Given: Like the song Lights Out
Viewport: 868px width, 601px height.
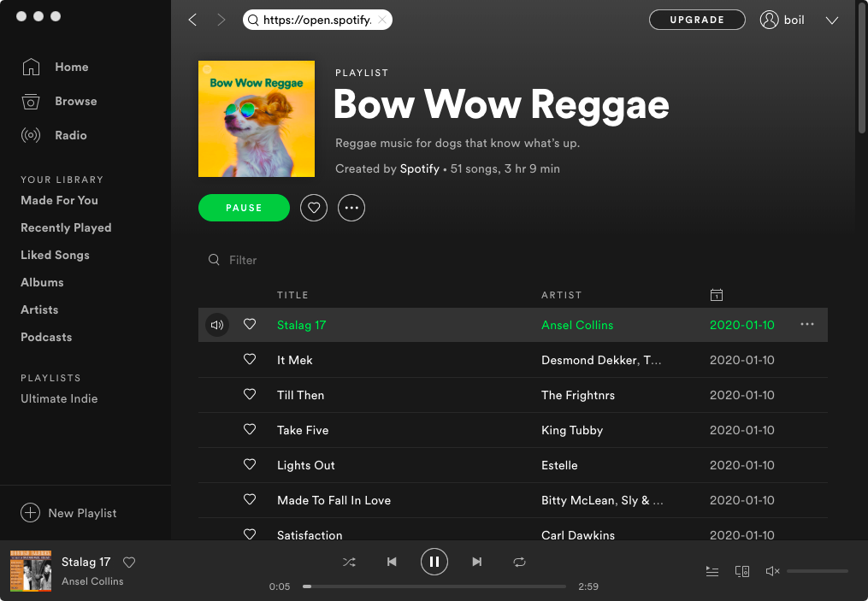Looking at the screenshot, I should point(250,464).
